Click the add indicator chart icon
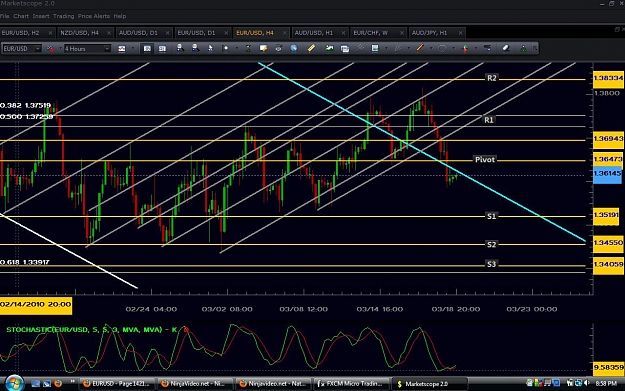625x391 pixels. point(375,48)
